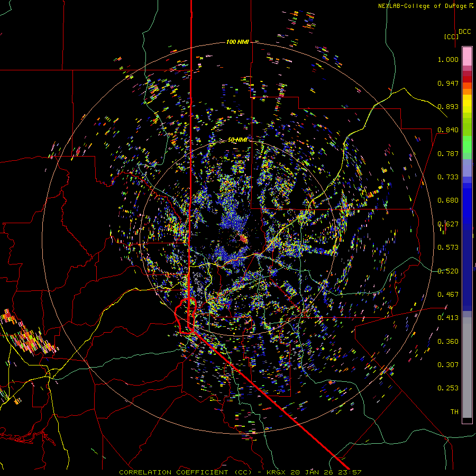Click the 0.307 scale value

click(x=448, y=365)
